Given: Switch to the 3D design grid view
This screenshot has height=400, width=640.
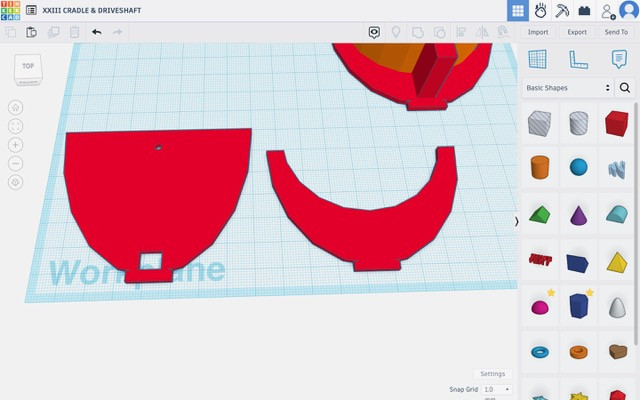Looking at the screenshot, I should (517, 11).
